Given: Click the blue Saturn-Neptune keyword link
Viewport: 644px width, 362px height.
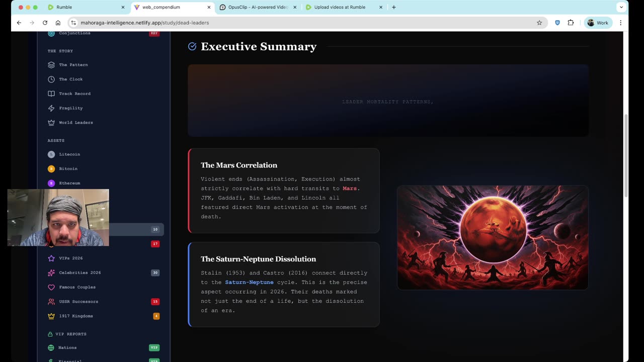Looking at the screenshot, I should click(249, 283).
